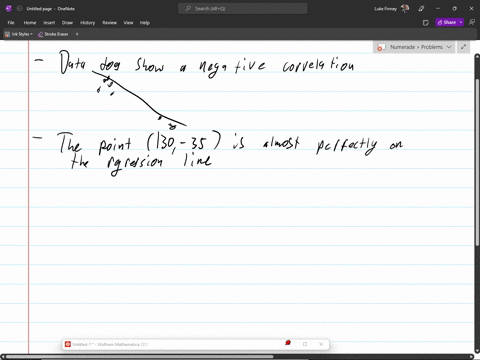
Task: Open Customize Quick Access Toolbar arrow
Action: [77, 34]
